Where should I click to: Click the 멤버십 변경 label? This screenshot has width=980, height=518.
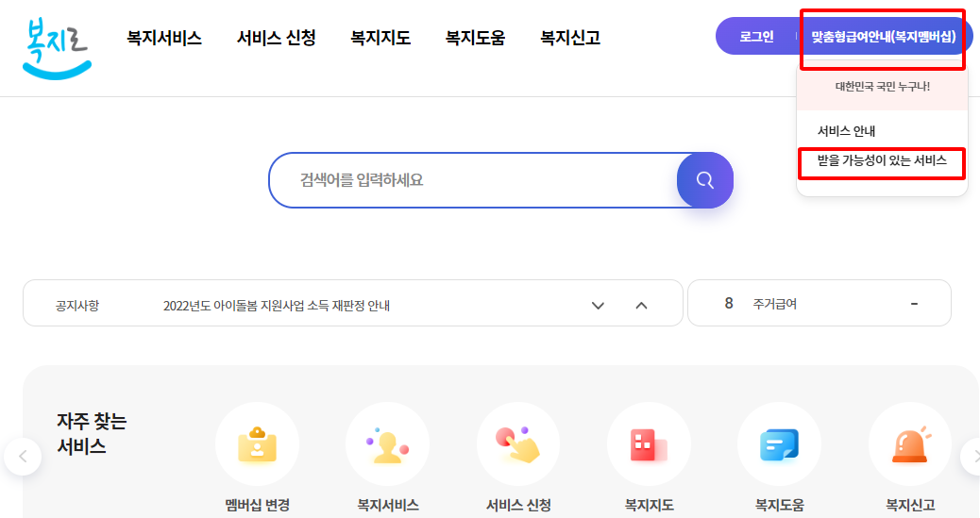tap(257, 505)
